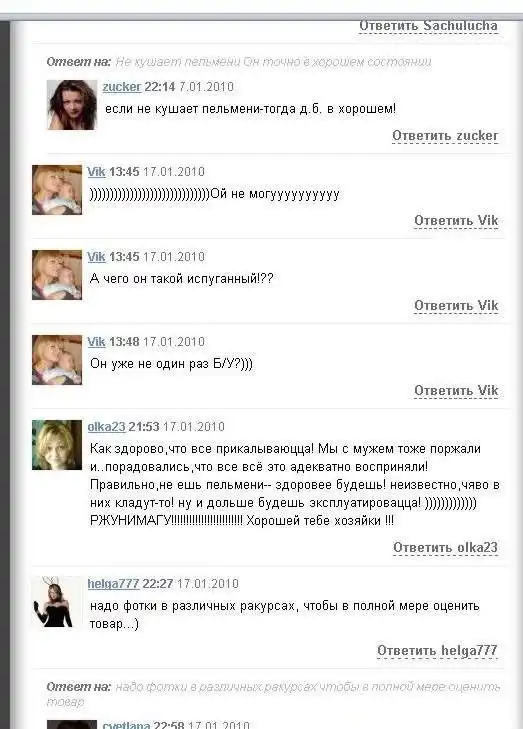Open Vik's avatar beside the 'испуганный' comment
Screen dimensions: 523x729
tap(57, 275)
